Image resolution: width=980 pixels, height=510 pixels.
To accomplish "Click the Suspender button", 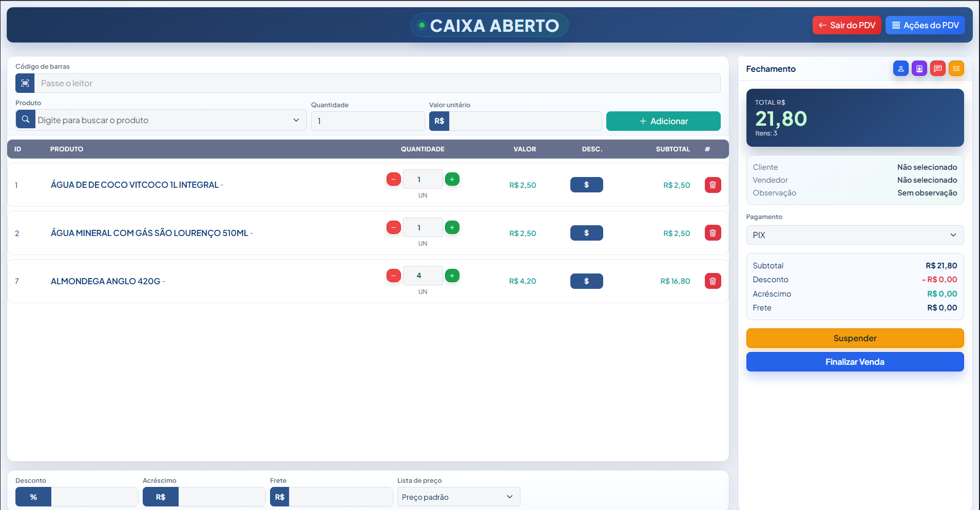I will tap(855, 338).
